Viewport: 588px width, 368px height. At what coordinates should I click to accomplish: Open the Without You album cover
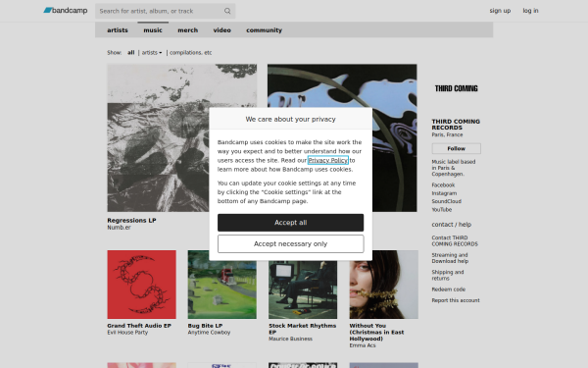point(383,285)
